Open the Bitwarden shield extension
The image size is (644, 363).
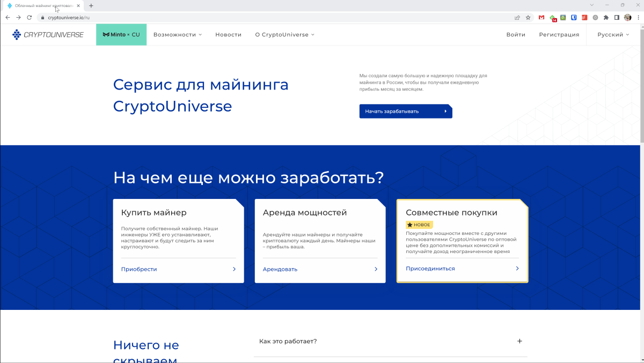click(574, 17)
